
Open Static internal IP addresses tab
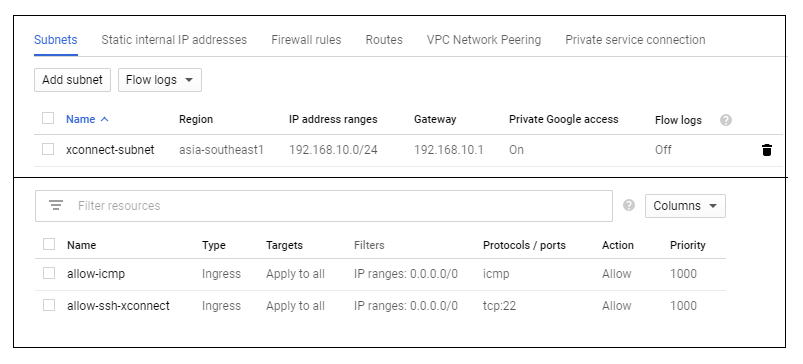pos(174,40)
